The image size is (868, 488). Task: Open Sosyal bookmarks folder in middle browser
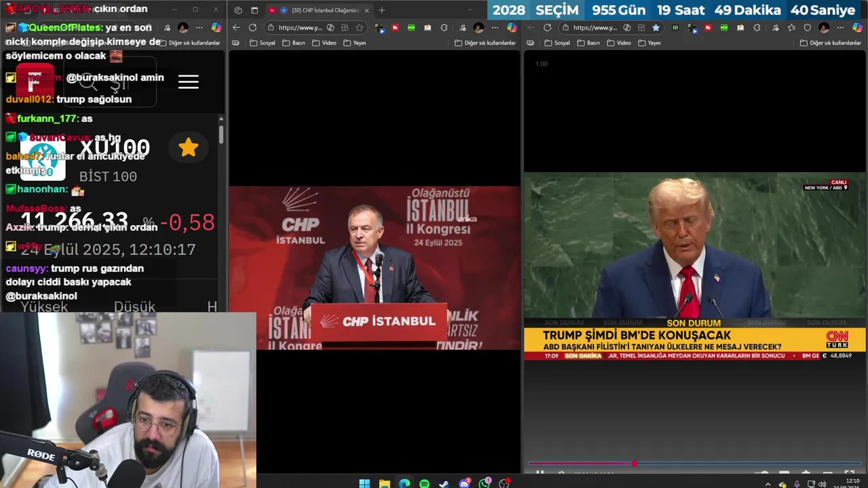click(262, 43)
